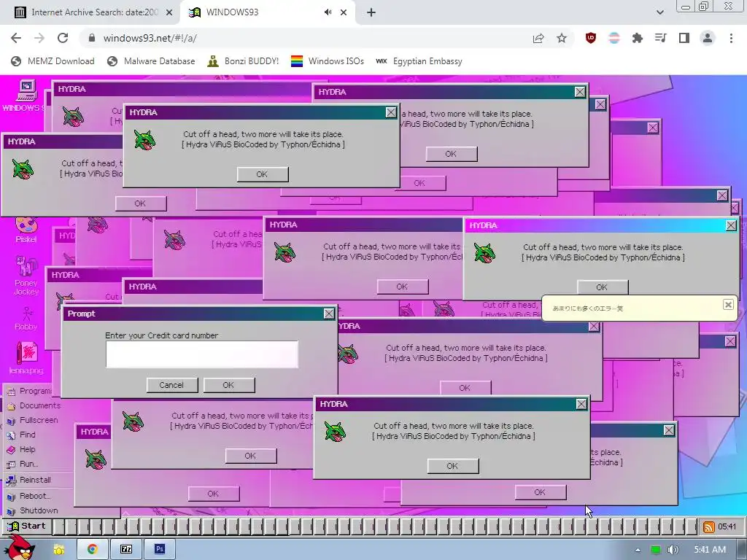The height and width of the screenshot is (560, 747).
Task: Close the Prompt dialog window
Action: pyautogui.click(x=329, y=314)
